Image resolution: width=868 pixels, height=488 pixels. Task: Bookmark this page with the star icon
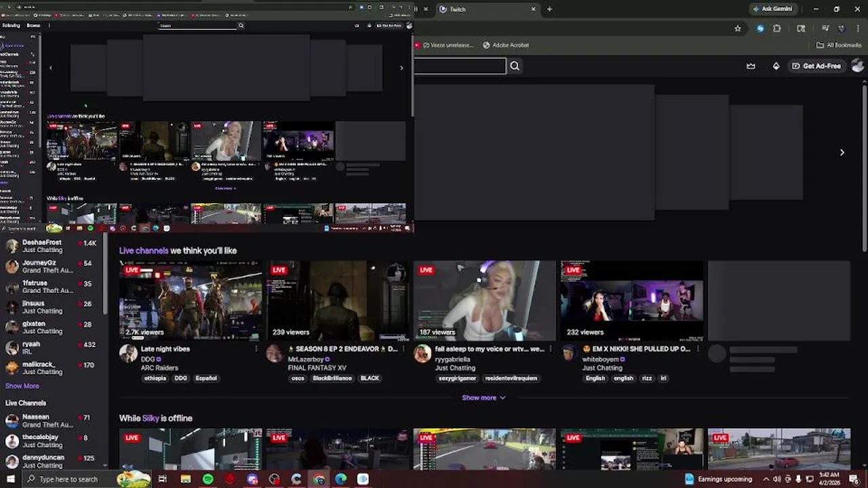click(x=738, y=28)
